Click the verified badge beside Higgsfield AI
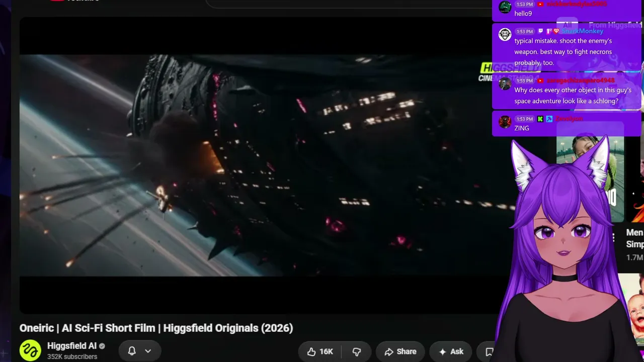Viewport: 644px width, 362px height. click(x=102, y=346)
